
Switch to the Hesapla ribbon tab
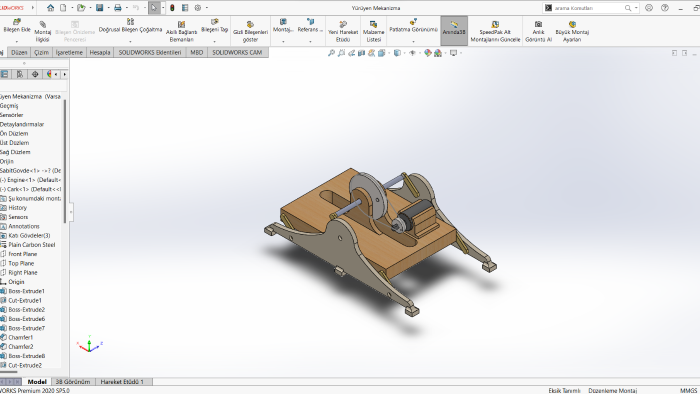pyautogui.click(x=100, y=52)
